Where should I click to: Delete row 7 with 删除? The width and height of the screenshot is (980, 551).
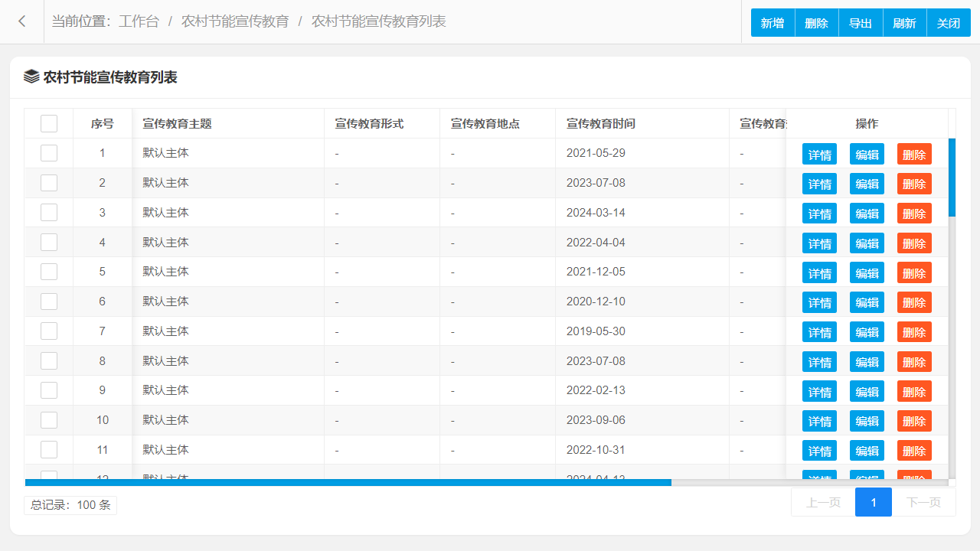[914, 332]
